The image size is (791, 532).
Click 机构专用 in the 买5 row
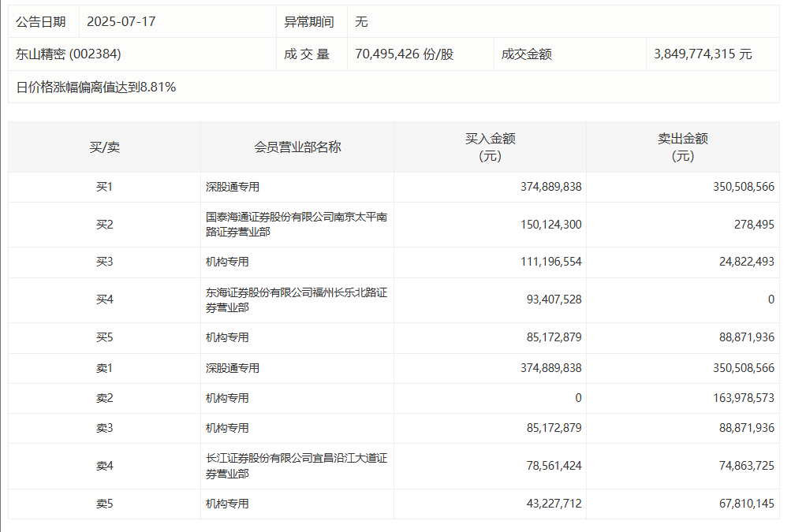(x=227, y=337)
